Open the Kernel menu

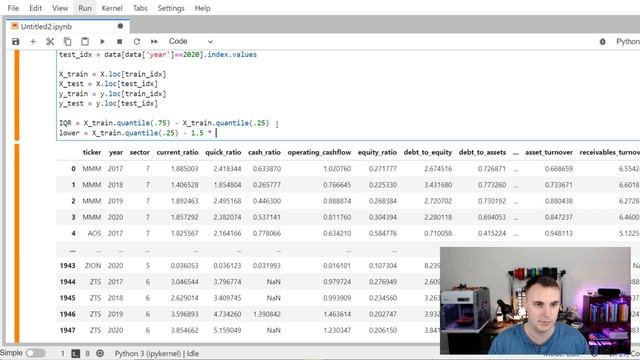tap(112, 8)
